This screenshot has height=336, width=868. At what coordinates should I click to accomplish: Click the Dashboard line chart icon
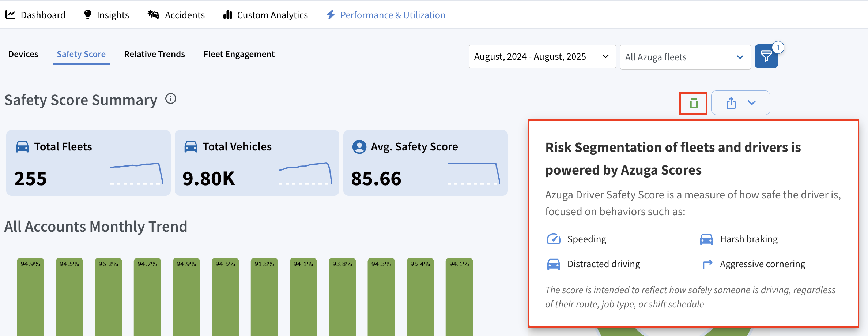(10, 15)
